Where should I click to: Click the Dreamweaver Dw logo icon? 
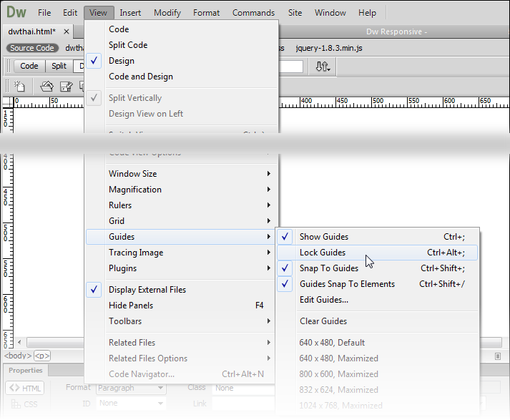tap(16, 12)
